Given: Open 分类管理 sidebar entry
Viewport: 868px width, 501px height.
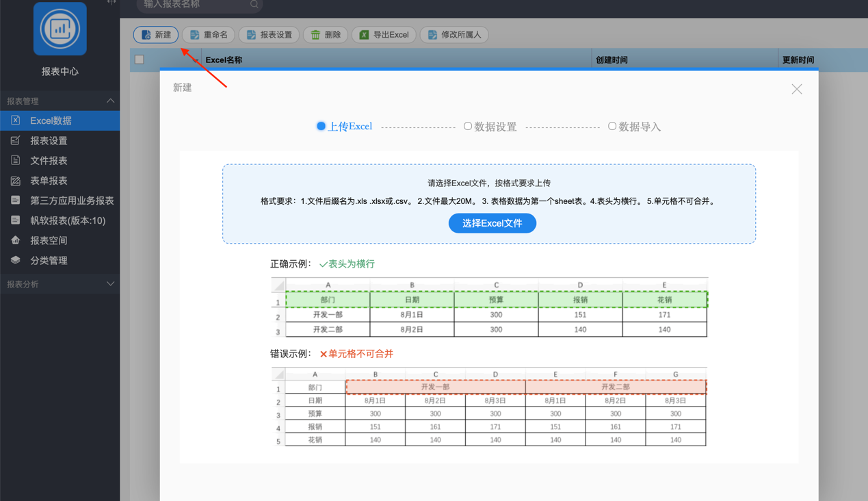Looking at the screenshot, I should 49,260.
